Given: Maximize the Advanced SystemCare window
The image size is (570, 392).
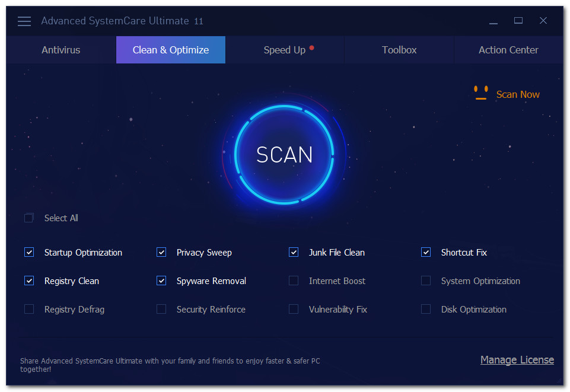Looking at the screenshot, I should (518, 21).
